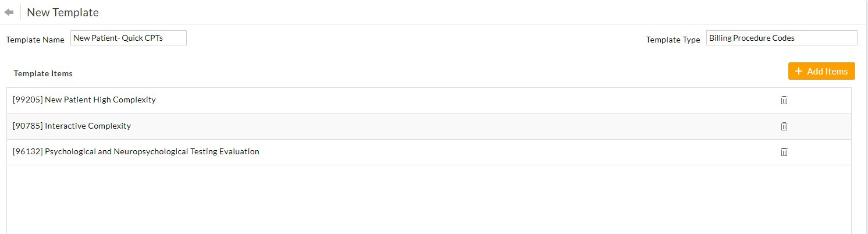This screenshot has height=234, width=868.
Task: Click the New Template page title
Action: 63,12
